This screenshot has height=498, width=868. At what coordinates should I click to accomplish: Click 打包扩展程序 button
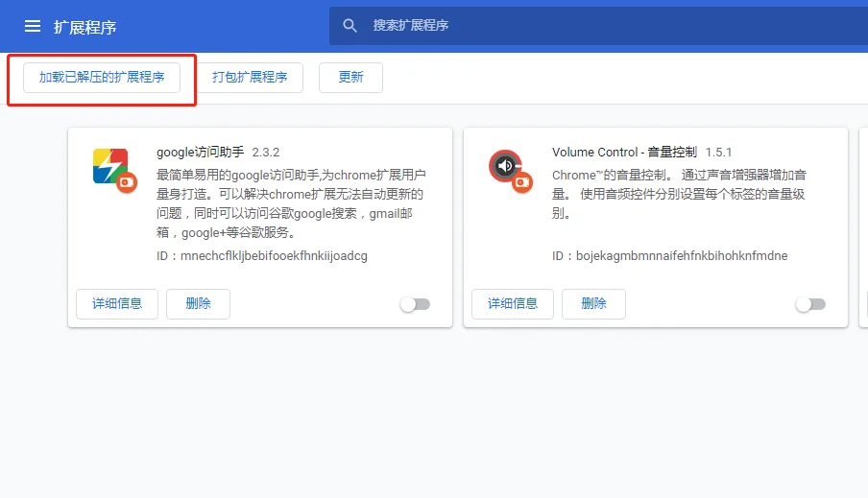(x=250, y=78)
